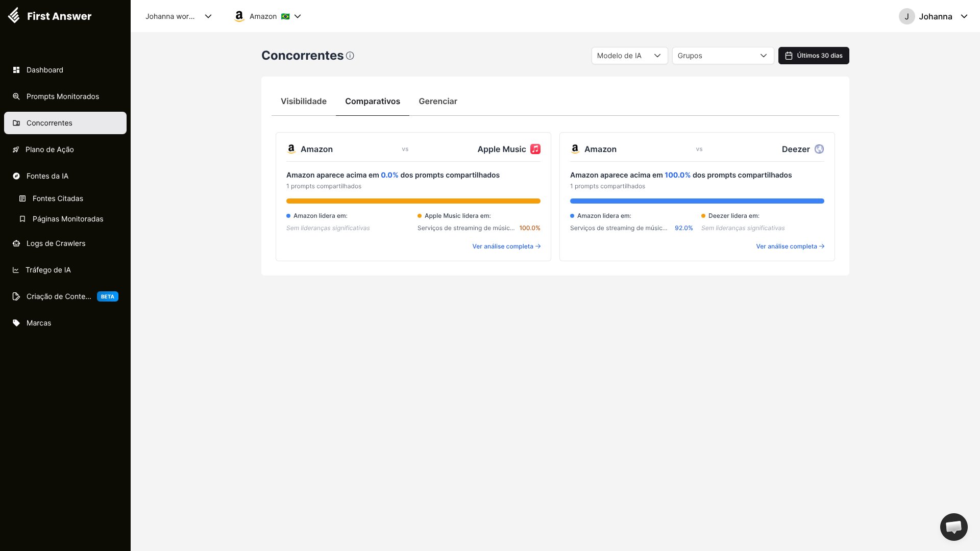Open Logs de Crawlers menu item
The width and height of the screenshot is (980, 551).
(65, 243)
